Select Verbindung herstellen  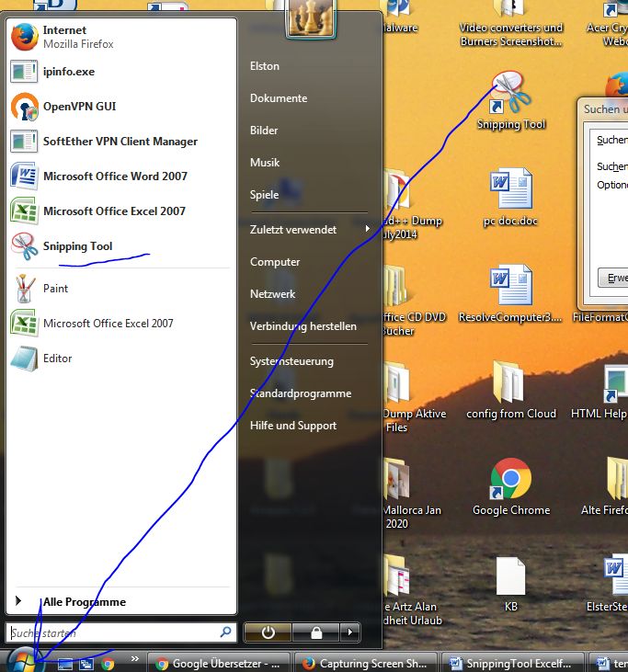pos(303,326)
